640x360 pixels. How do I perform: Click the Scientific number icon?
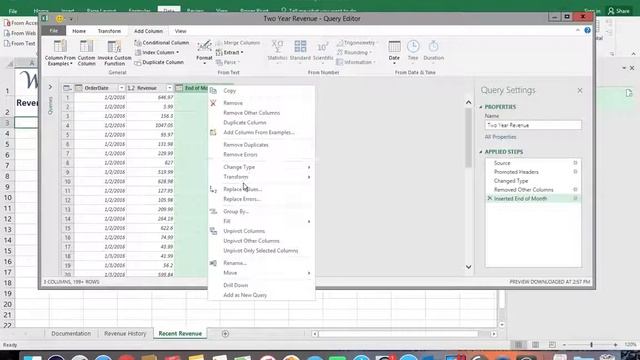coord(323,47)
